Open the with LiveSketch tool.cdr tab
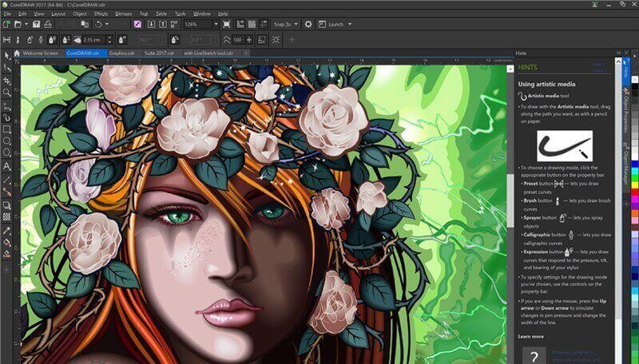 [x=208, y=53]
